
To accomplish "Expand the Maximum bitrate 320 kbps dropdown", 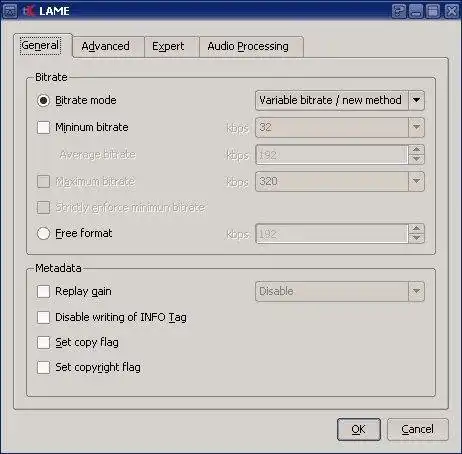I will click(x=340, y=181).
